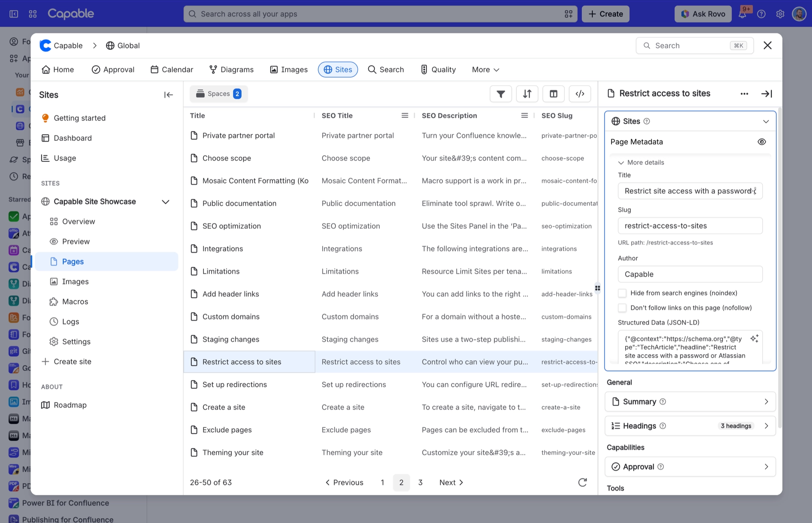This screenshot has width=812, height=523.
Task: Open the SEO Title column menu icon
Action: click(405, 116)
